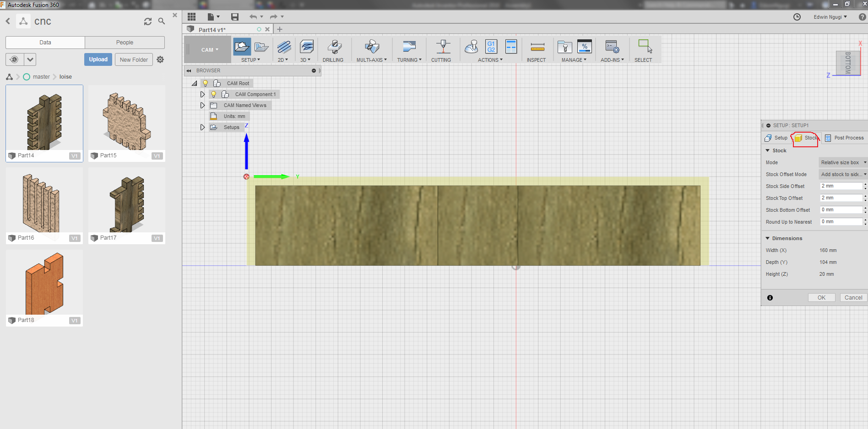Click the Turning operation icon
This screenshot has width=868, height=429.
[x=409, y=47]
